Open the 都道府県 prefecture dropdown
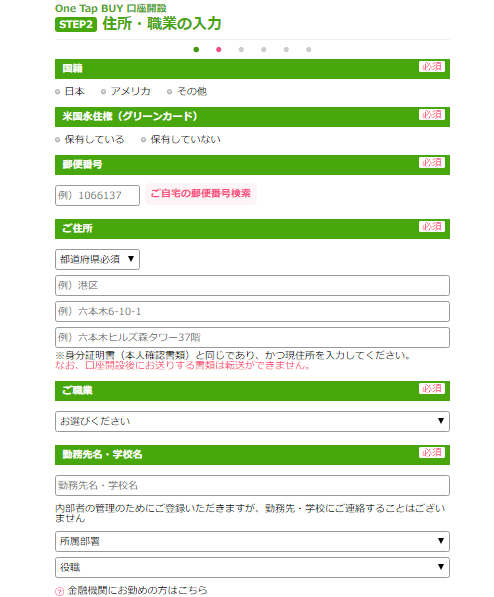494x597 pixels. coord(98,259)
